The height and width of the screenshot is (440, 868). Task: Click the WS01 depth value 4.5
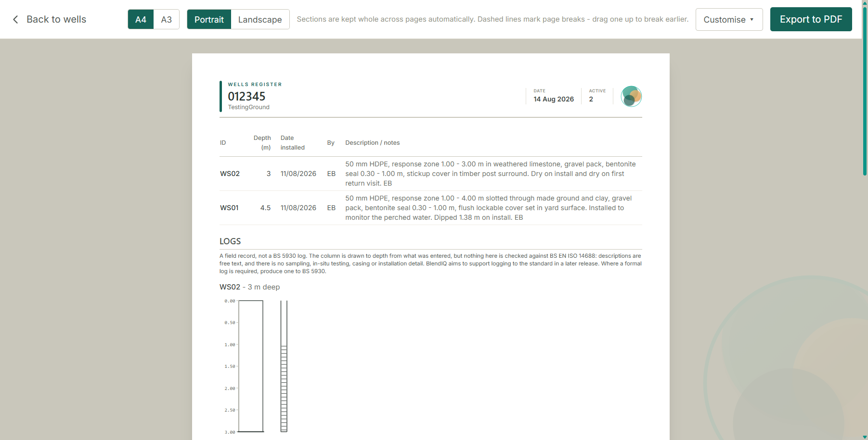[x=265, y=208]
